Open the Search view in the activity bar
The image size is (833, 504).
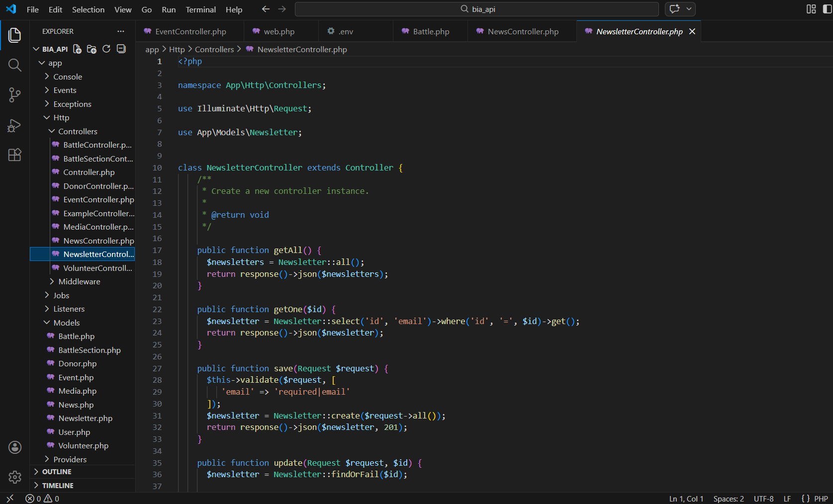[14, 65]
